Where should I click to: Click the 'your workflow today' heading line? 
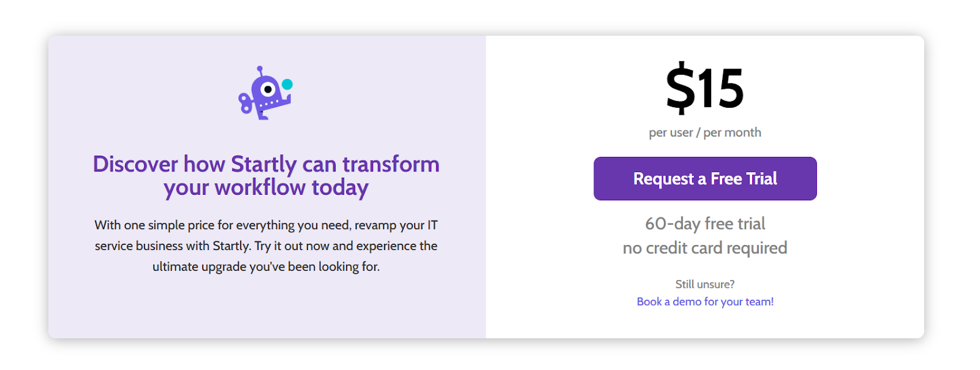click(x=266, y=187)
